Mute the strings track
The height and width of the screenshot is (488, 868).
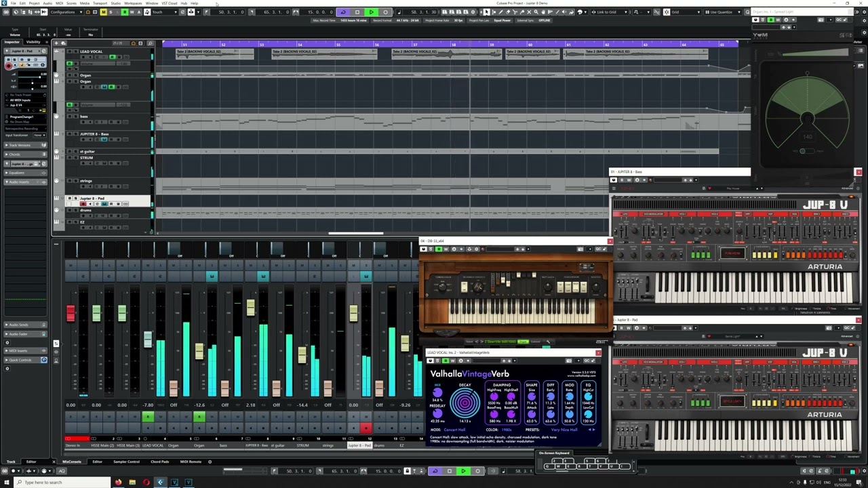pyautogui.click(x=69, y=181)
